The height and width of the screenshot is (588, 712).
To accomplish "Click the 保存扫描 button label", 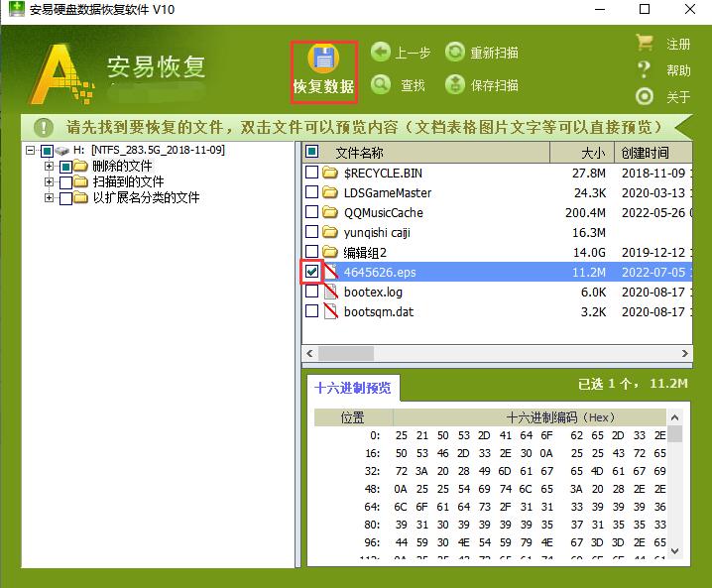I will point(495,85).
